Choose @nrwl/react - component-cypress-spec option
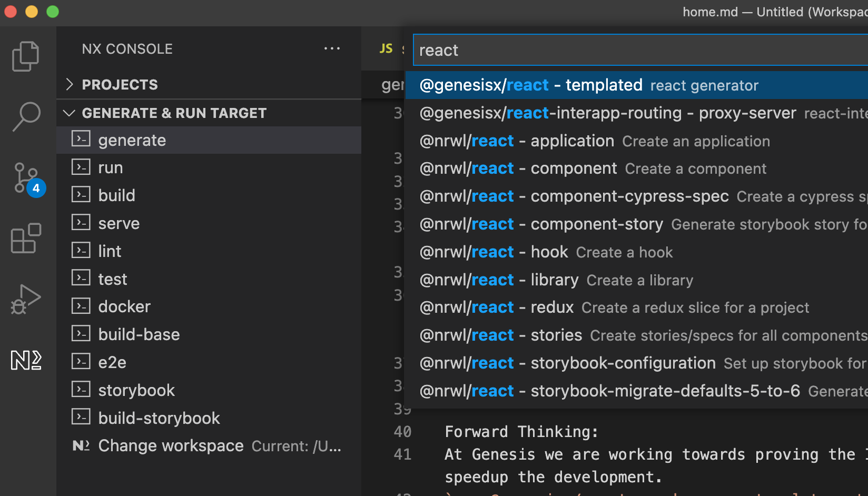The height and width of the screenshot is (496, 868). 636,196
